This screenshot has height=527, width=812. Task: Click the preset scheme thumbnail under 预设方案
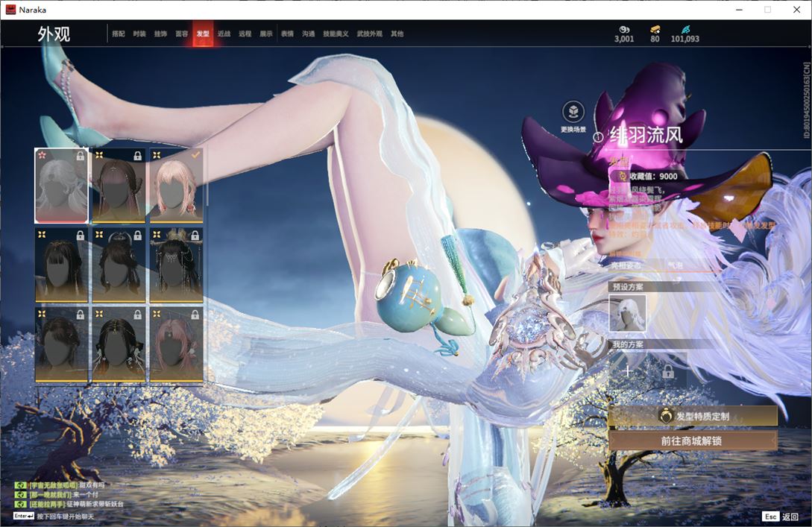click(x=627, y=312)
